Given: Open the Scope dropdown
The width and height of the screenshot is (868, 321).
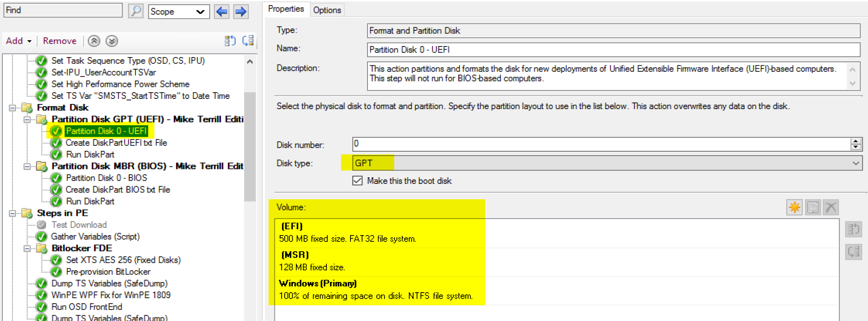Looking at the screenshot, I should [x=179, y=11].
